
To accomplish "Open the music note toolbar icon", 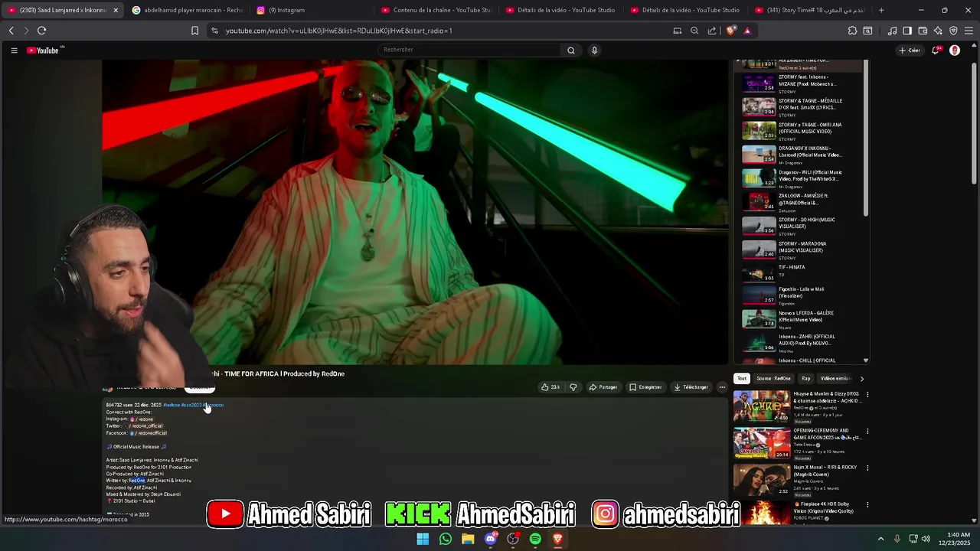I will 892,31.
